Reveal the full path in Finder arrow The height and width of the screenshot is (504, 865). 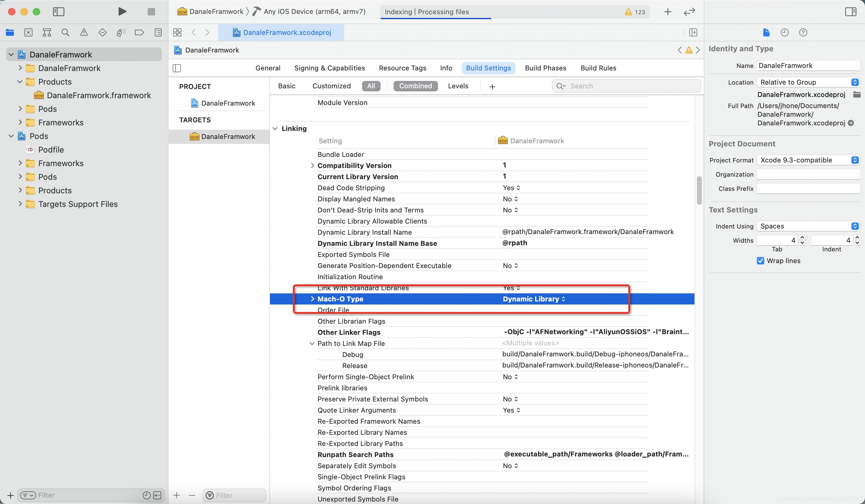click(x=851, y=123)
